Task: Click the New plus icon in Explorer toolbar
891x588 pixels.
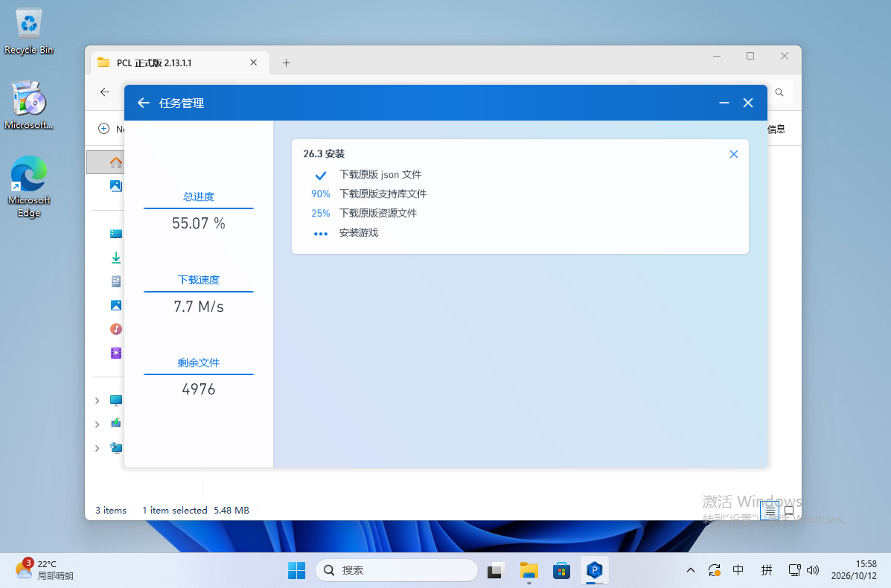Action: coord(104,129)
